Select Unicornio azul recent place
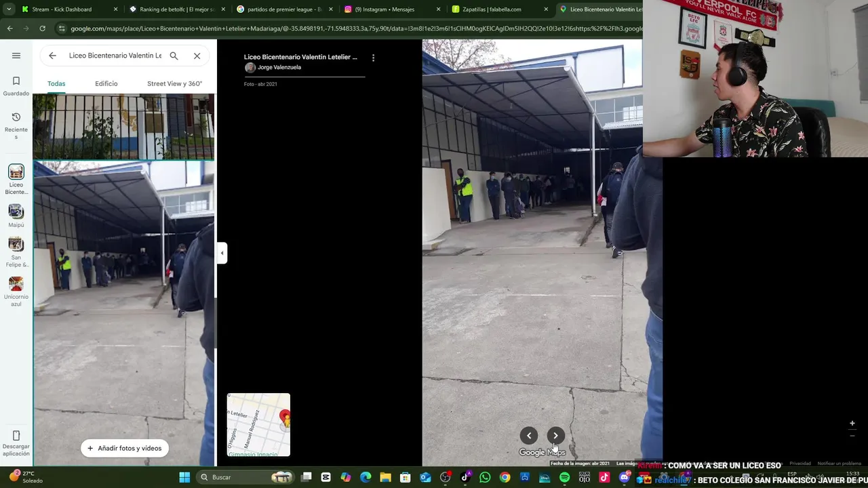The image size is (868, 488). [x=16, y=291]
